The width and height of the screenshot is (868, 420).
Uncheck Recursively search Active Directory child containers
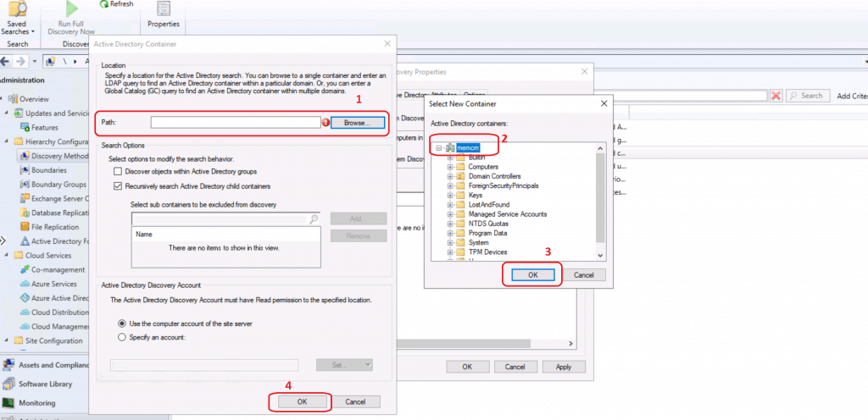[x=117, y=186]
